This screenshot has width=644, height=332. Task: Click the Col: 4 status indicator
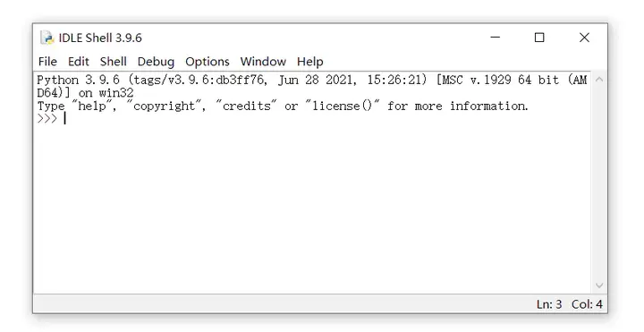(587, 304)
